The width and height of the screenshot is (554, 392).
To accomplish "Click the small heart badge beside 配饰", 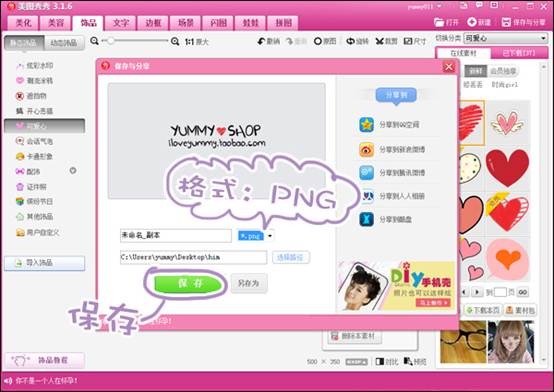I will (73, 171).
